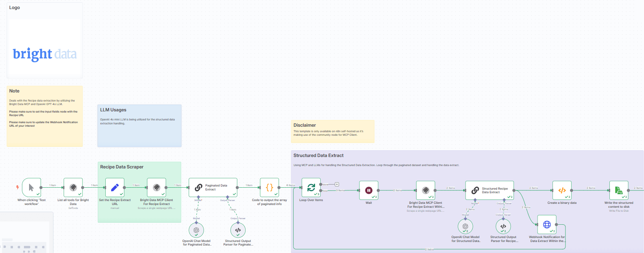Select the yellow 'Disclaimer' sticky note
The width and height of the screenshot is (644, 253).
(333, 131)
